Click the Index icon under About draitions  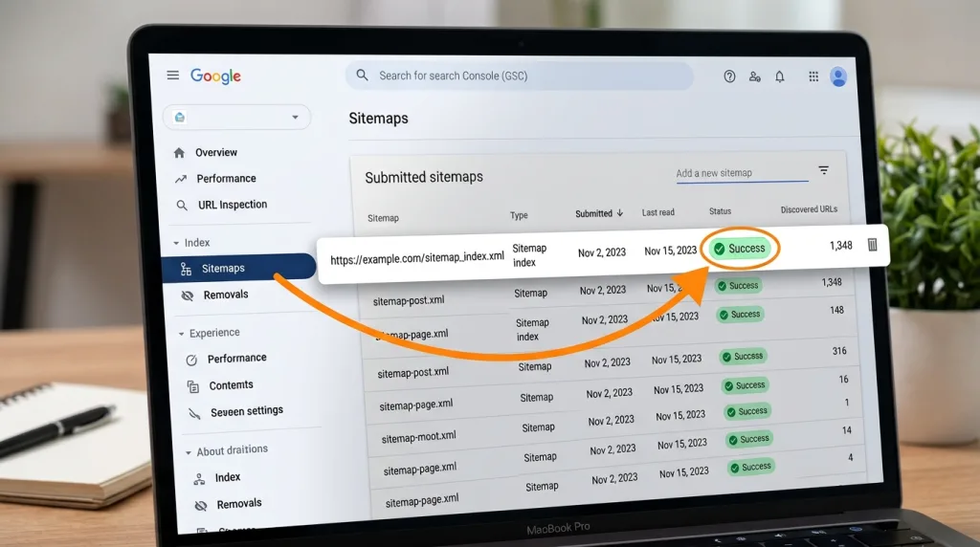199,479
